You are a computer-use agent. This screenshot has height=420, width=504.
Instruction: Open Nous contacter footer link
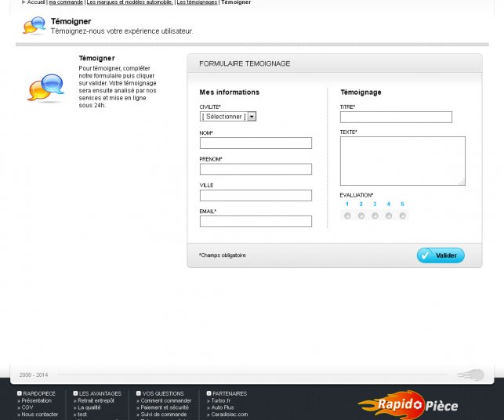[39, 415]
